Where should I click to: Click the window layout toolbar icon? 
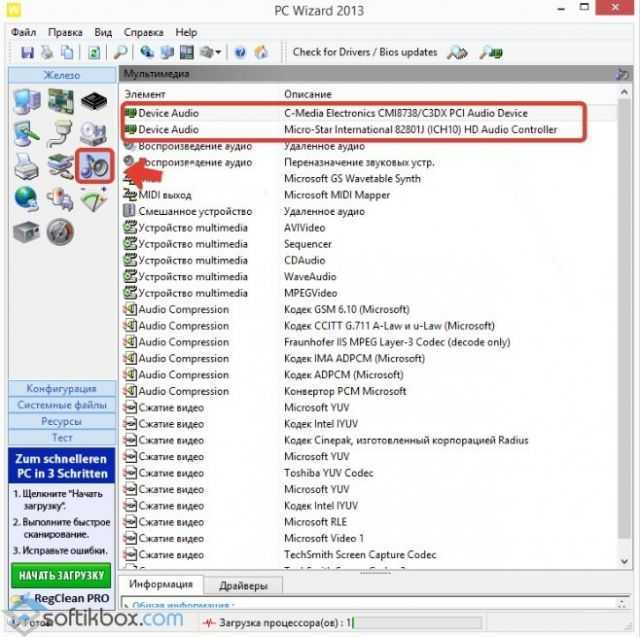coord(187,53)
